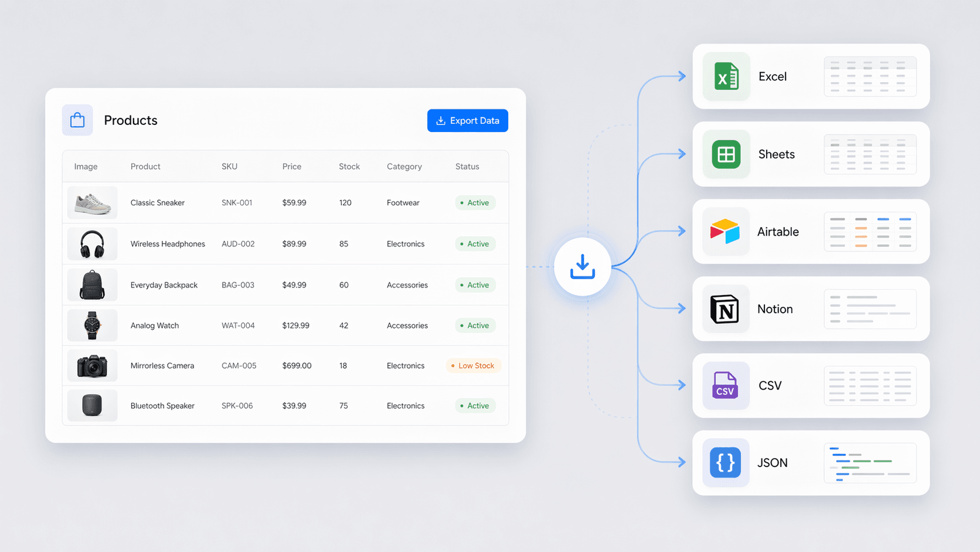Click the JSON code preview thumbnail
Viewport: 980px width, 552px height.
(870, 463)
